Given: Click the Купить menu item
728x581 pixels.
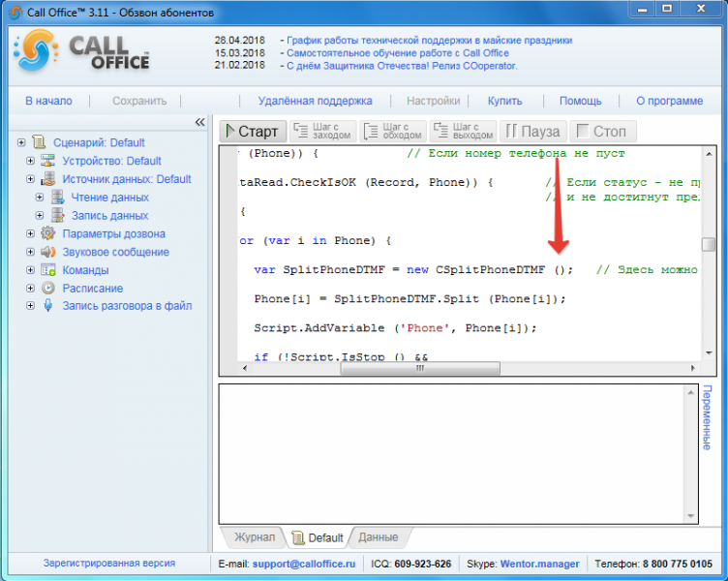Looking at the screenshot, I should point(504,101).
